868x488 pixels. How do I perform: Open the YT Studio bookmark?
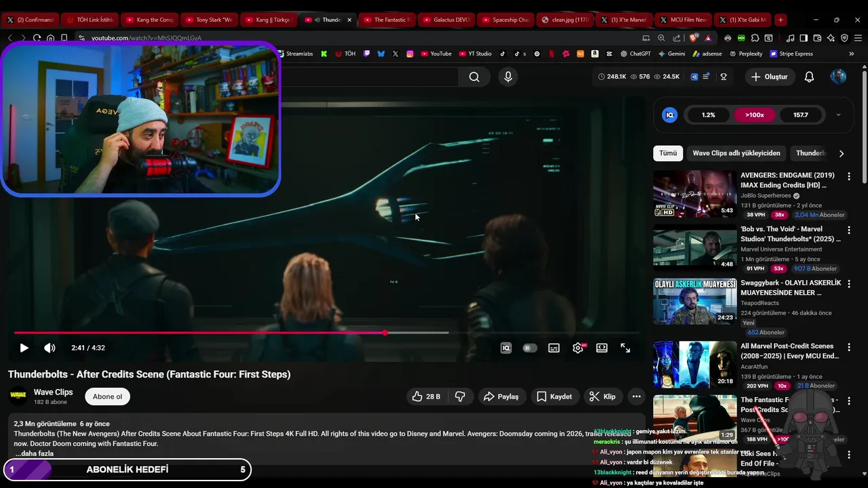pos(475,54)
